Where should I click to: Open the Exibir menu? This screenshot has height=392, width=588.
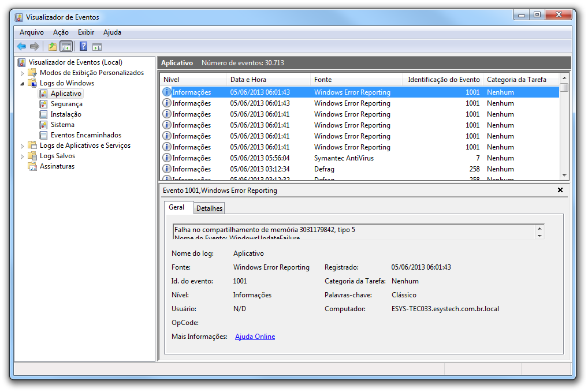pyautogui.click(x=86, y=32)
